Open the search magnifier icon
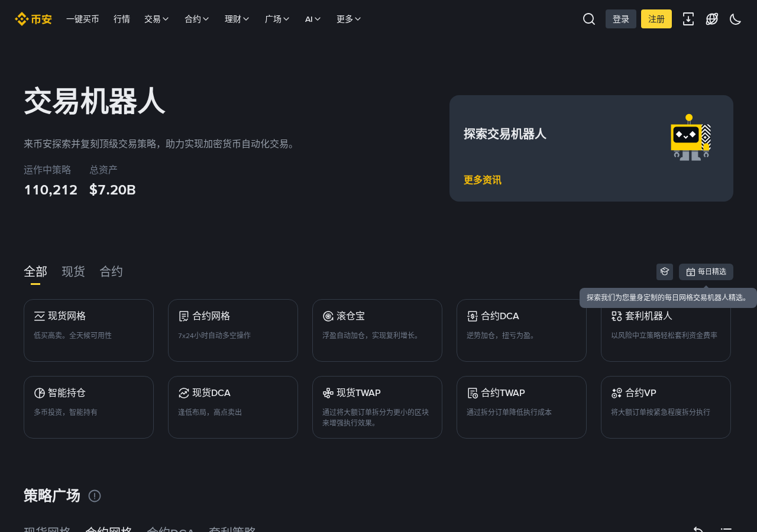 (589, 19)
